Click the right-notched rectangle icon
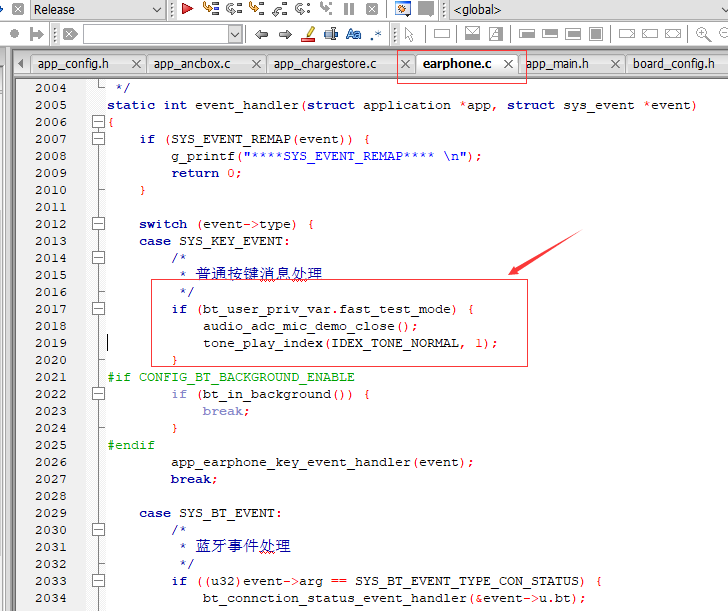728x611 pixels. coord(627,33)
